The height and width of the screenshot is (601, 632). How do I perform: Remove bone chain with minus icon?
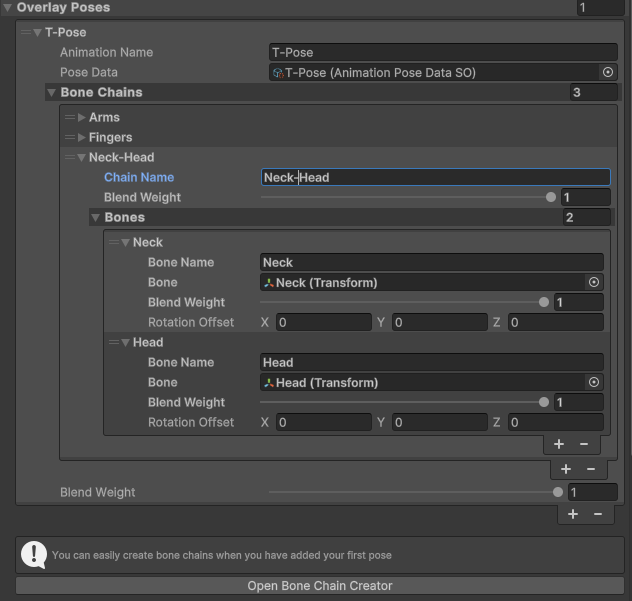pos(591,469)
